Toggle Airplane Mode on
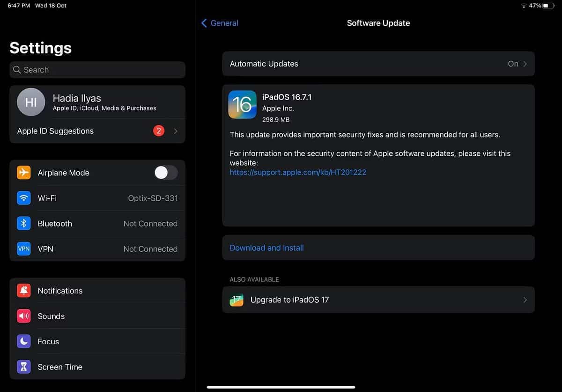The height and width of the screenshot is (392, 562). coord(166,173)
